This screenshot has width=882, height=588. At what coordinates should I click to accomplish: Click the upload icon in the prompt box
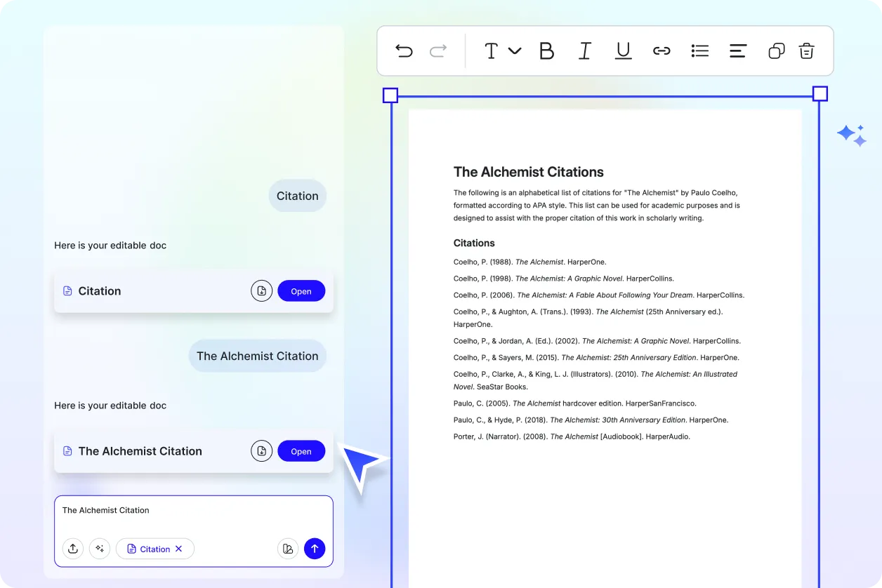point(73,549)
